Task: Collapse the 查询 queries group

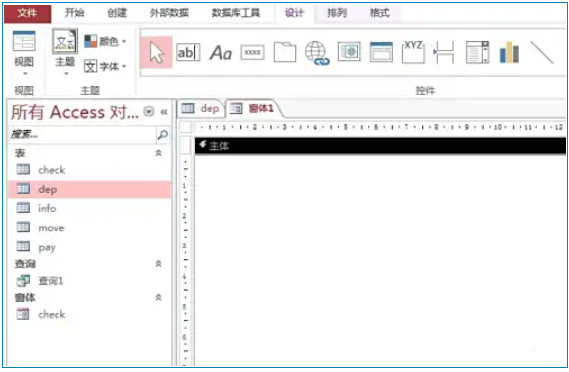Action: pyautogui.click(x=158, y=263)
